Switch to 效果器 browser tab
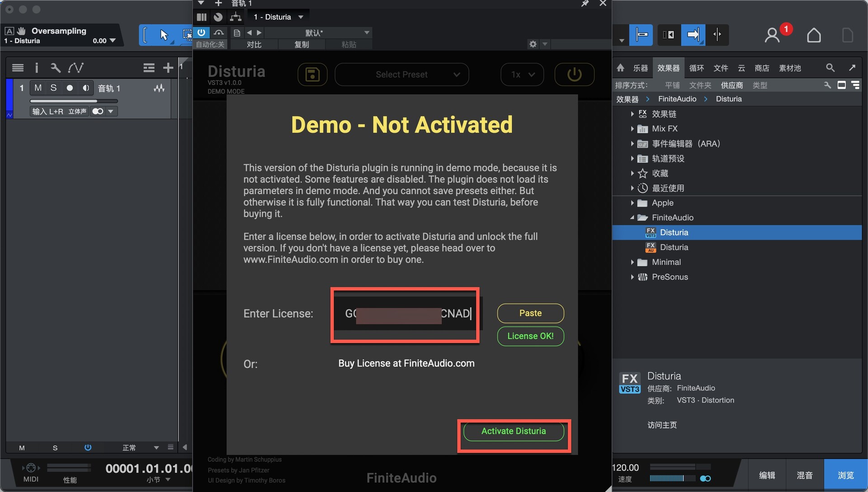868x492 pixels. 668,68
